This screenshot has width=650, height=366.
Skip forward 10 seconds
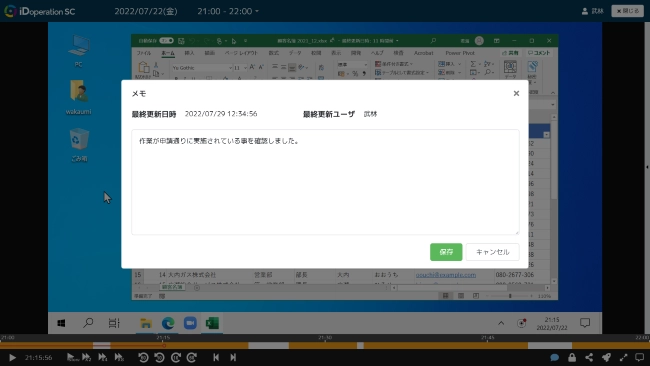pyautogui.click(x=176, y=357)
